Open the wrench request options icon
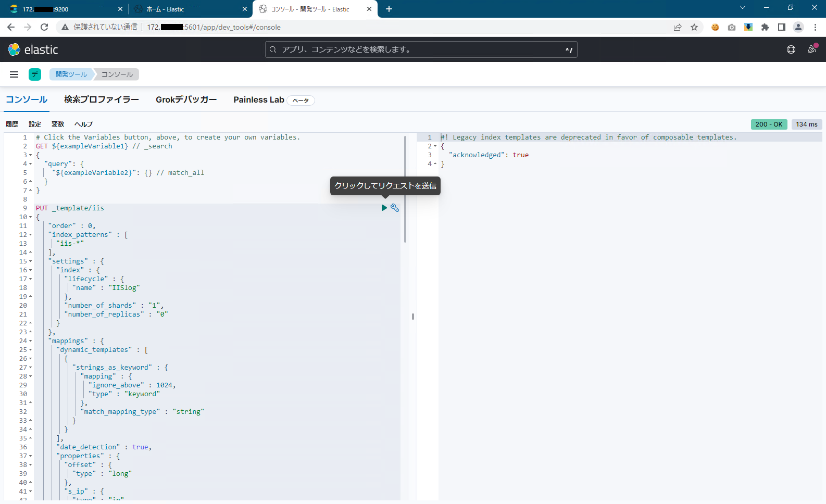The width and height of the screenshot is (826, 504). [x=395, y=208]
